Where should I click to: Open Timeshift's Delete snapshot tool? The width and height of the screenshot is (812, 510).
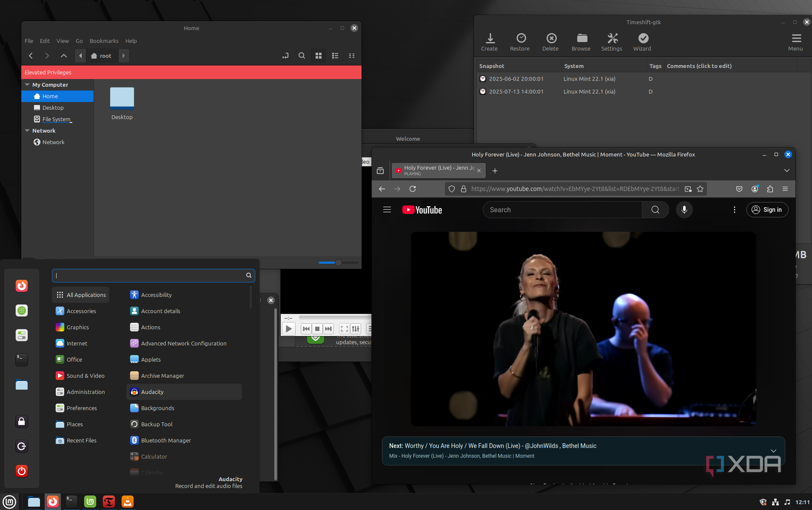coord(550,42)
